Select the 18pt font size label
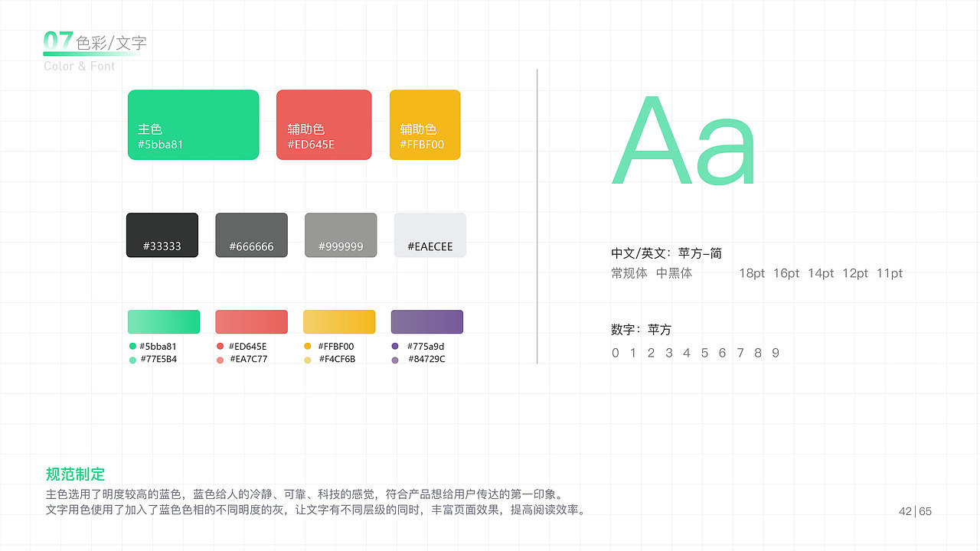Viewport: 980px width, 551px height. point(751,273)
